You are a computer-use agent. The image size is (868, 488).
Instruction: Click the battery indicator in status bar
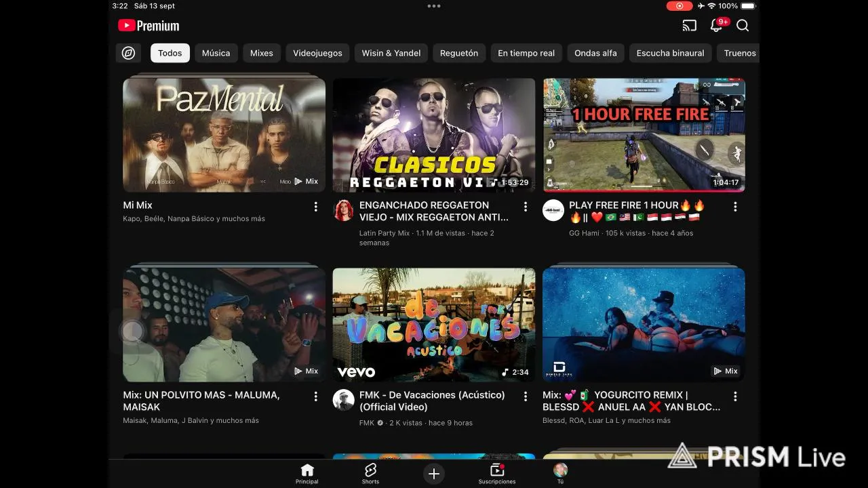(748, 6)
